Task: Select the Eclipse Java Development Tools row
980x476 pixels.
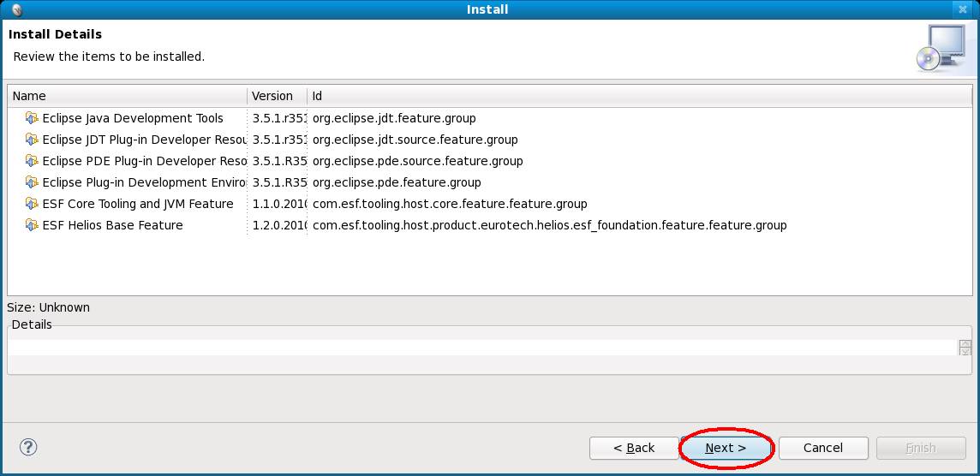Action: [490, 118]
